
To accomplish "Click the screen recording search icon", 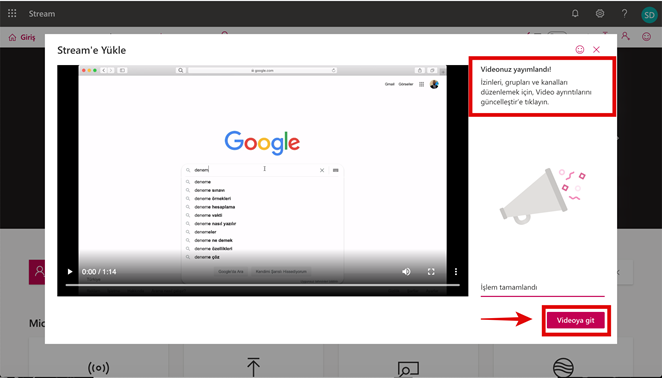I will click(x=408, y=369).
